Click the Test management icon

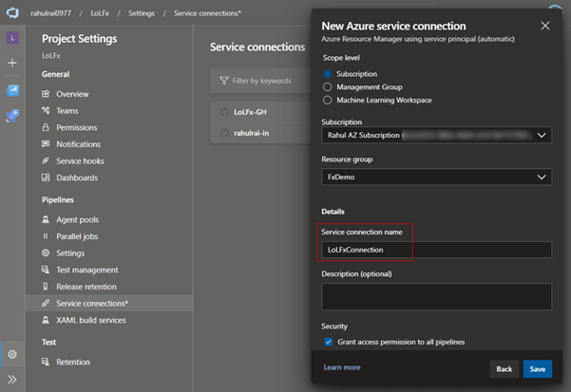click(x=46, y=270)
